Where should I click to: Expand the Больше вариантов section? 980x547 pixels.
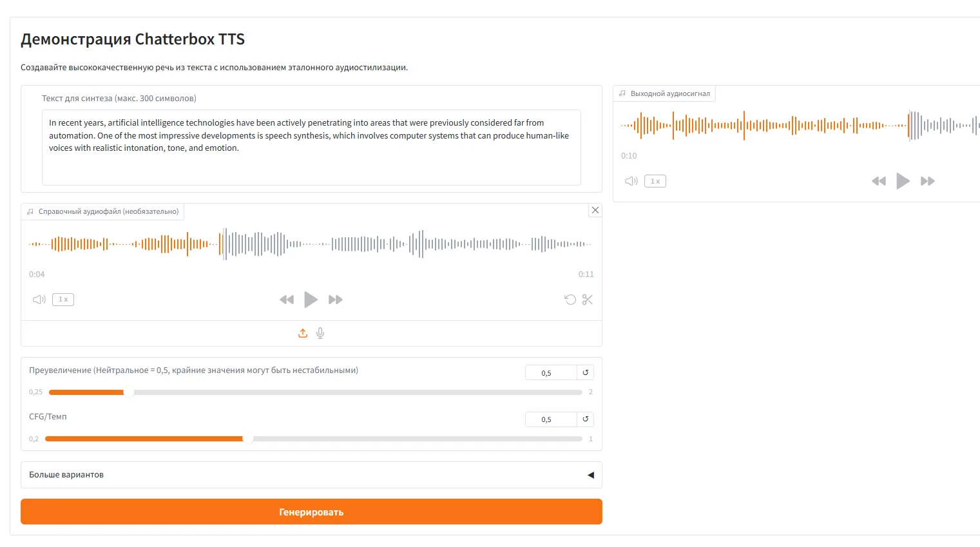click(311, 475)
